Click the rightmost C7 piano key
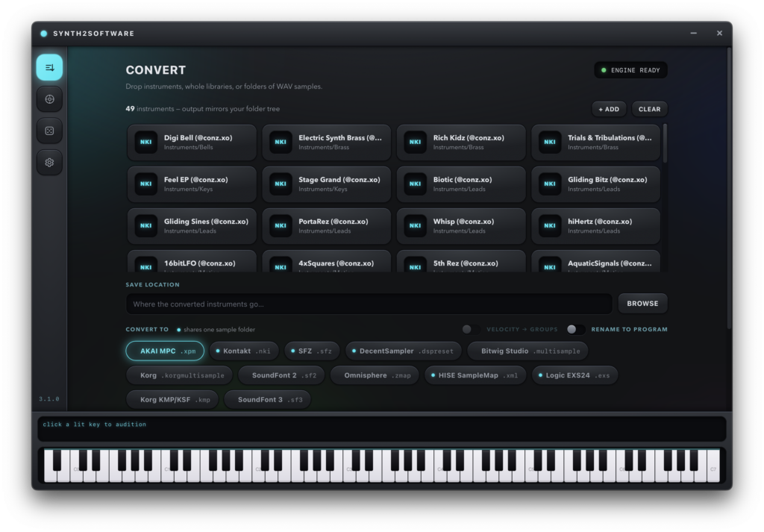This screenshot has width=764, height=532. (713, 466)
